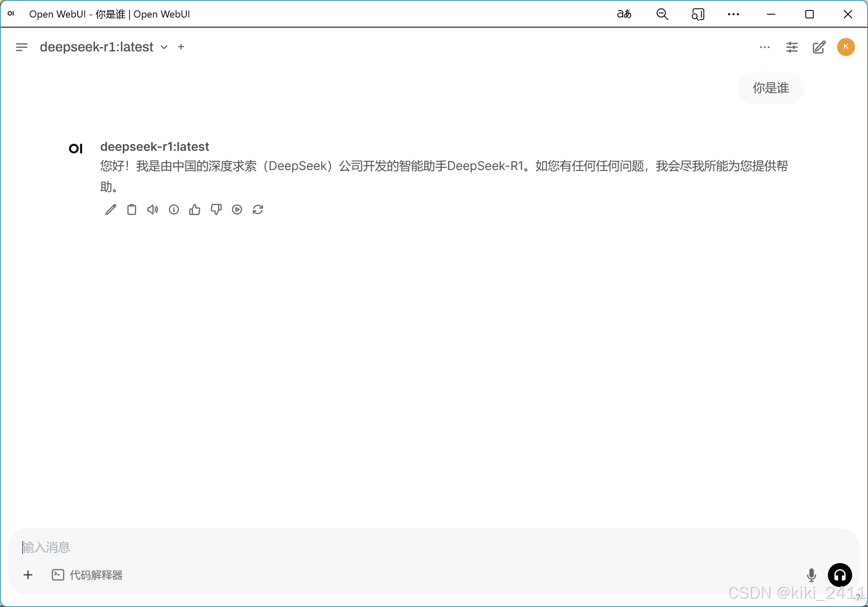Click the pencil edit icon under the response
The height and width of the screenshot is (607, 868).
111,210
